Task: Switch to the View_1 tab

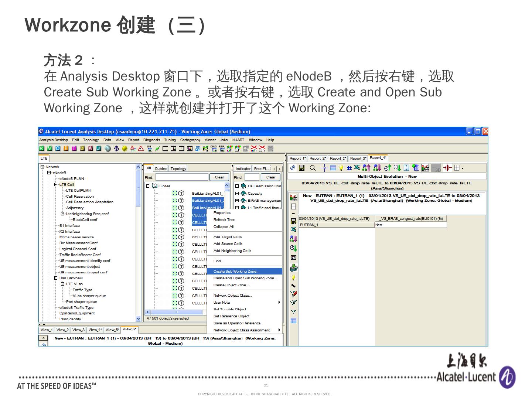Action: pos(46,330)
